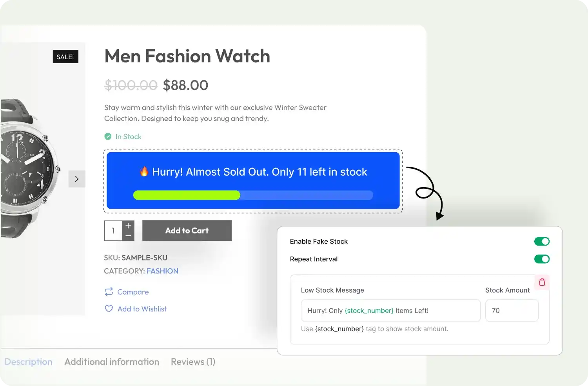Click the minus stepper to decrease quantity
The image size is (588, 386).
[x=128, y=235]
